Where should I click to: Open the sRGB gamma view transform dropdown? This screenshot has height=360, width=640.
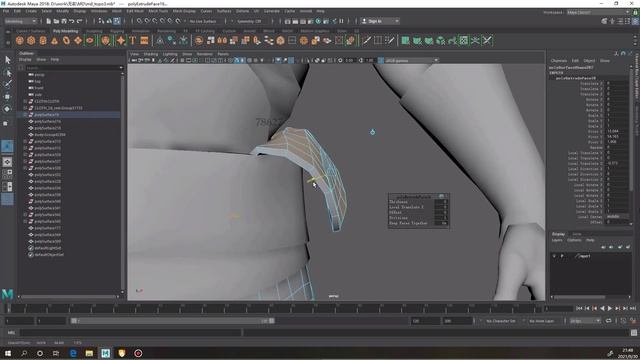[x=411, y=60]
